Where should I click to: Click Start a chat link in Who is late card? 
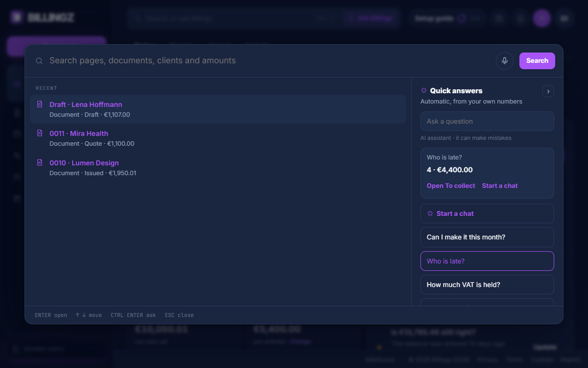coord(500,185)
